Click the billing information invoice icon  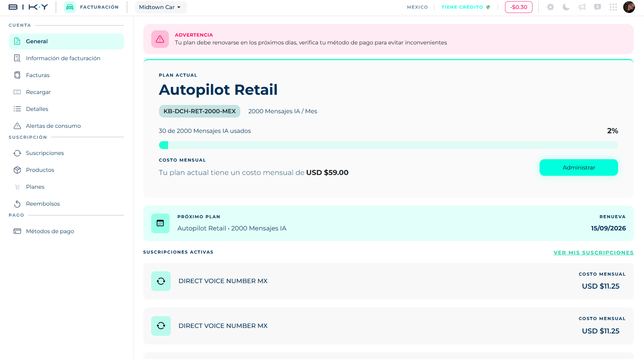pyautogui.click(x=17, y=58)
